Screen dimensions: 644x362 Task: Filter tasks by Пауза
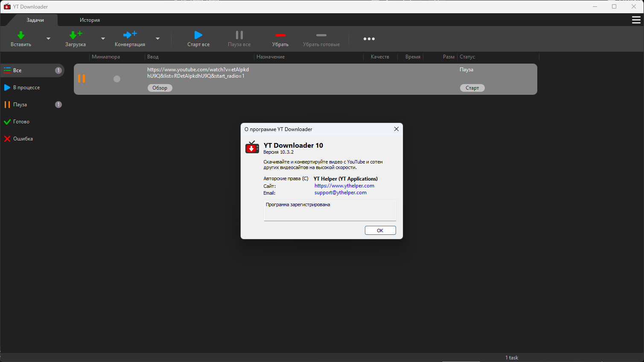tap(32, 105)
